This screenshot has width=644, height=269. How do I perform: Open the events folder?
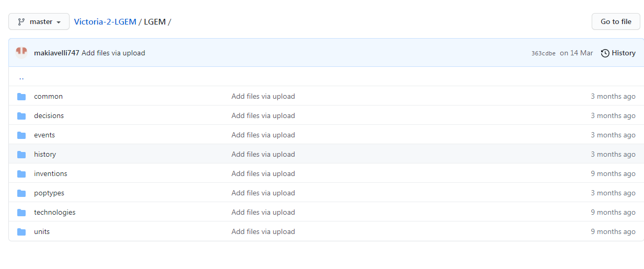[x=44, y=135]
